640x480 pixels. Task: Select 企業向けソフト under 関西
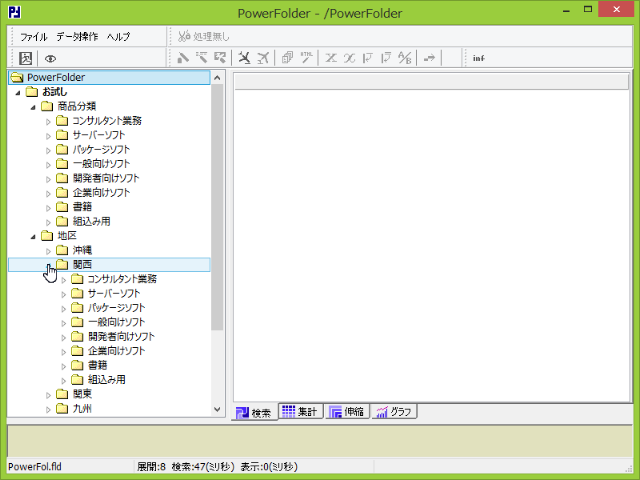116,351
